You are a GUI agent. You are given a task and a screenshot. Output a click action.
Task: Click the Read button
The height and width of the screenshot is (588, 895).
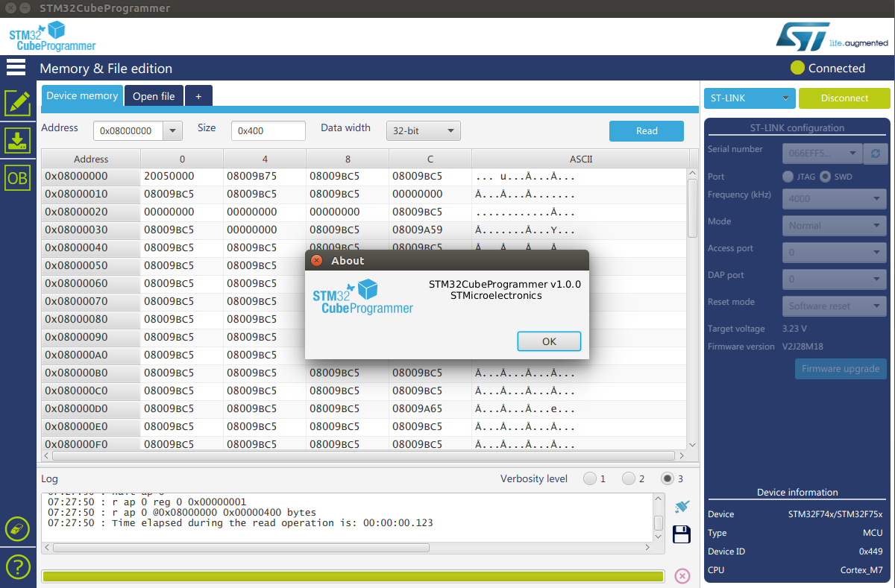pos(647,130)
